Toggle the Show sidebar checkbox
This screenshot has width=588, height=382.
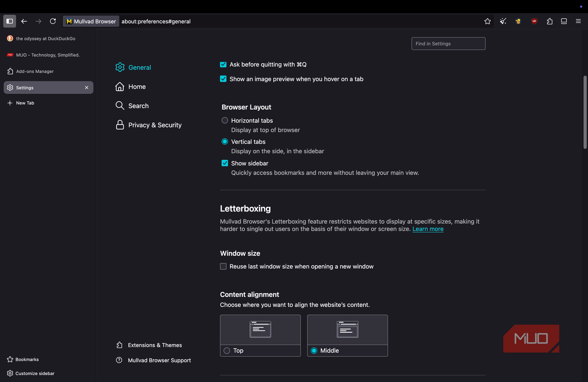(x=225, y=163)
